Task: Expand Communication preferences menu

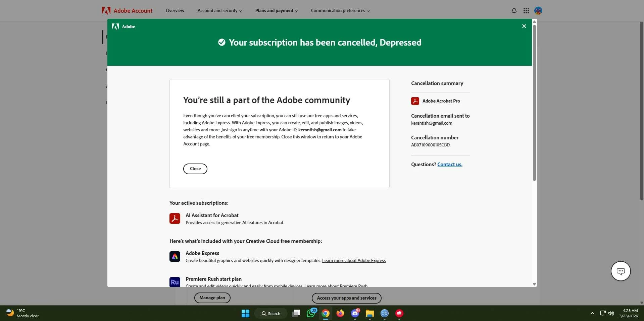Action: 340,11
